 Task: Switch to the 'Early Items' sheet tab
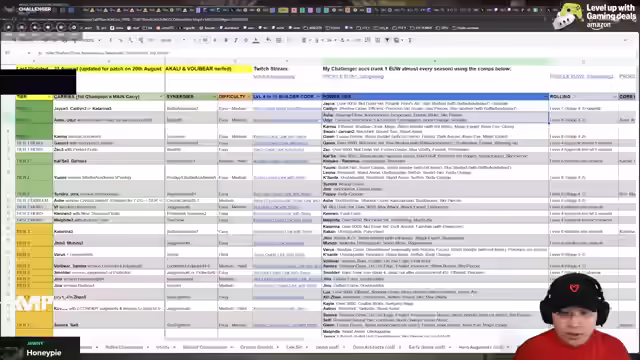(x=427, y=347)
